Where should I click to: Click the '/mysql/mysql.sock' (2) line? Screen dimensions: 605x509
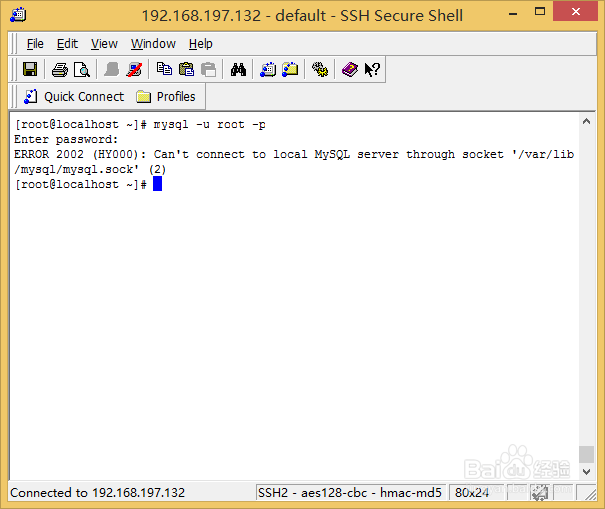tap(90, 169)
